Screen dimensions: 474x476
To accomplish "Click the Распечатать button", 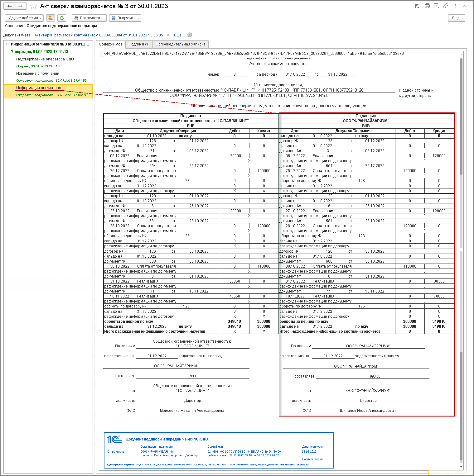I will pos(89,18).
